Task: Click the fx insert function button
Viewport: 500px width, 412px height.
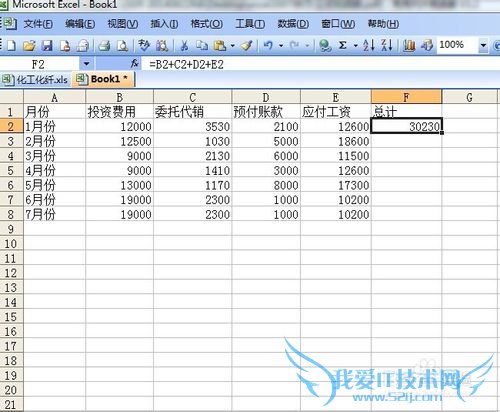Action: pyautogui.click(x=134, y=64)
